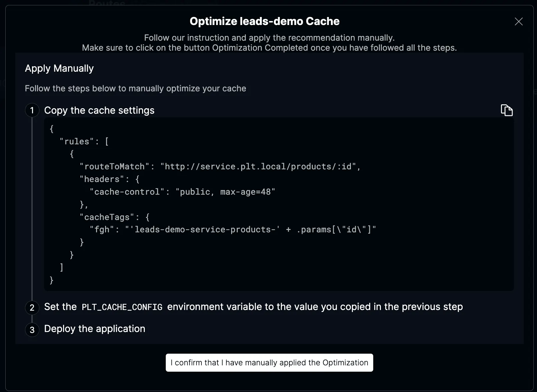Viewport: 537px width, 392px height.
Task: Click the copy cache settings icon
Action: [506, 110]
